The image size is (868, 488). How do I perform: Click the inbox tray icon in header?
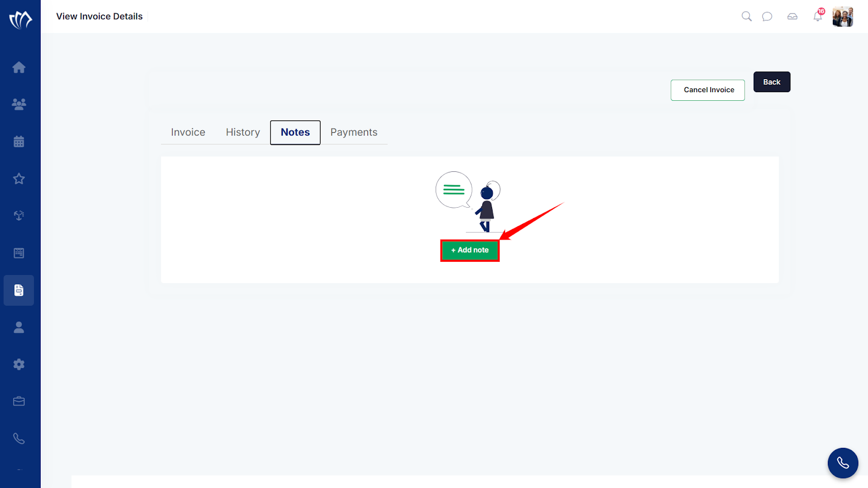point(793,16)
